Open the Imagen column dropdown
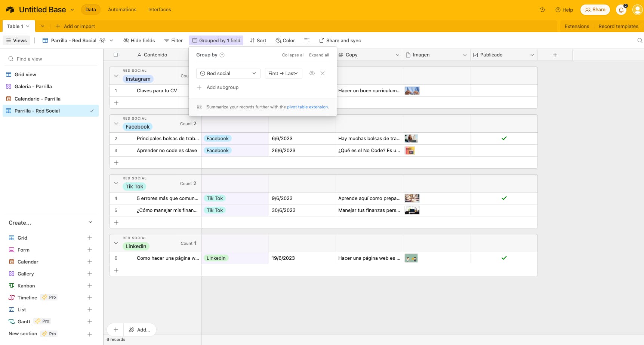The width and height of the screenshot is (644, 345). 465,55
